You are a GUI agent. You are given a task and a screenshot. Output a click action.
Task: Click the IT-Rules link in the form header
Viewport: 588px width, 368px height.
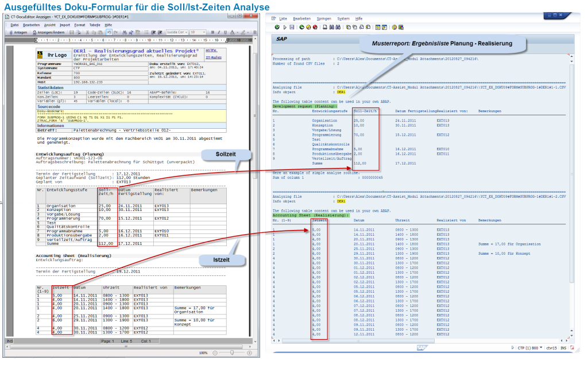coord(214,57)
